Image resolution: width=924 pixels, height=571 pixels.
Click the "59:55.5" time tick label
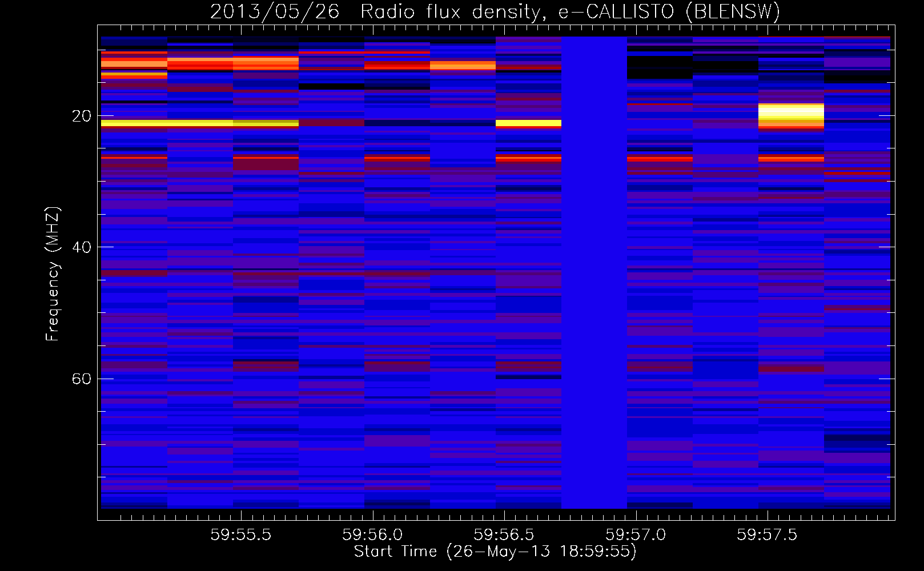[x=241, y=534]
